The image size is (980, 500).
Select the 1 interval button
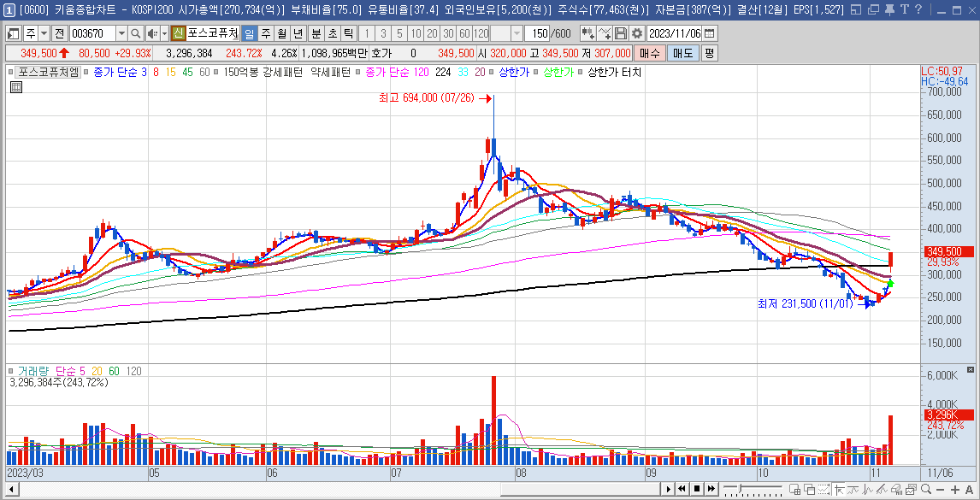tap(367, 33)
